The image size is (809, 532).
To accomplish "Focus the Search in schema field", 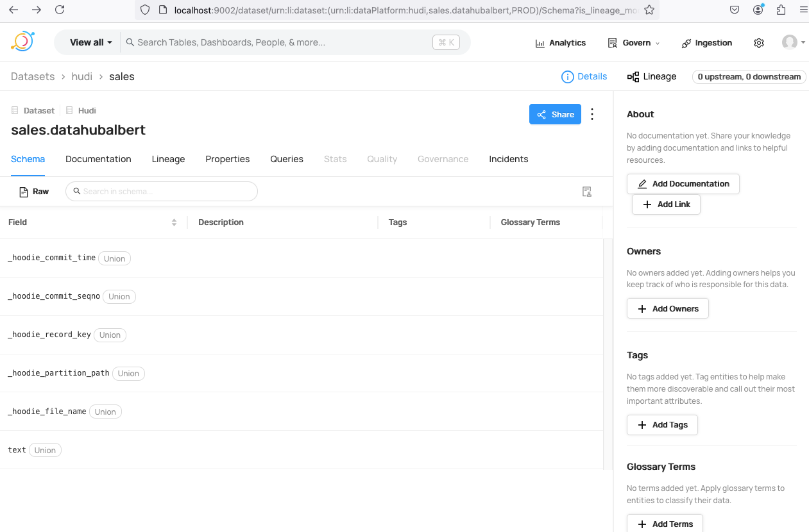I will click(162, 192).
